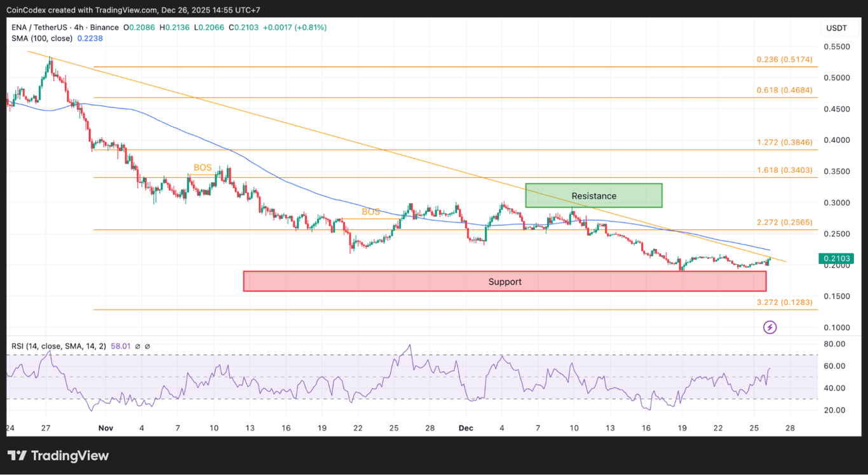
Task: Click the Dec marker on the time axis
Action: tap(466, 428)
